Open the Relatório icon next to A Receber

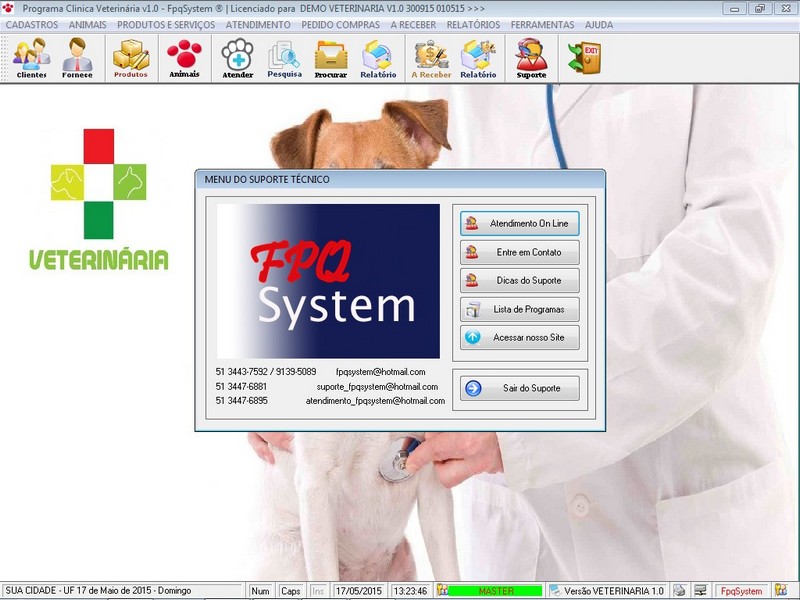[478, 58]
